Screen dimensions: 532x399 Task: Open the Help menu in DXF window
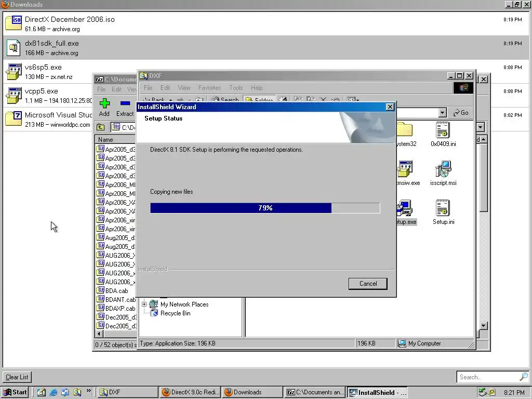(x=257, y=88)
